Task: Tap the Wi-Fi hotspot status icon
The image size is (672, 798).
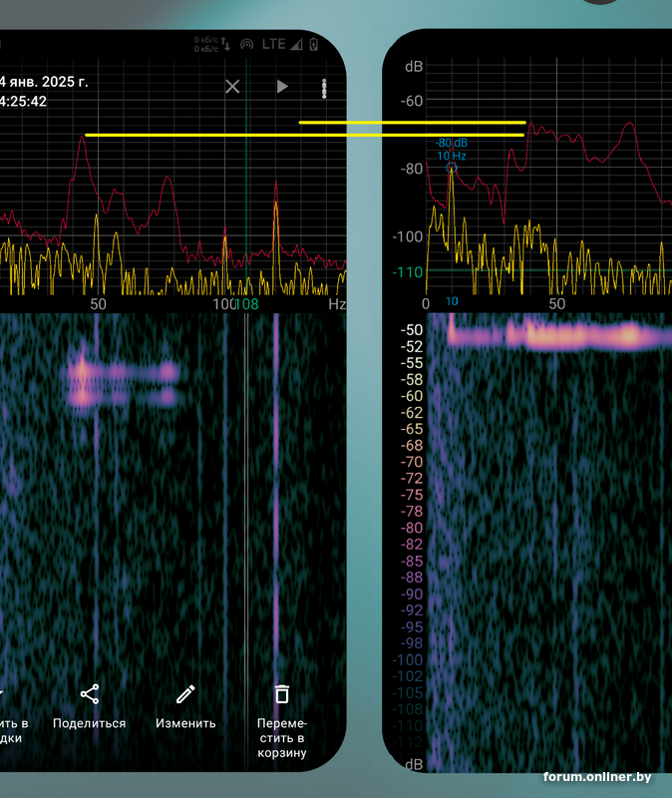Action: click(246, 44)
